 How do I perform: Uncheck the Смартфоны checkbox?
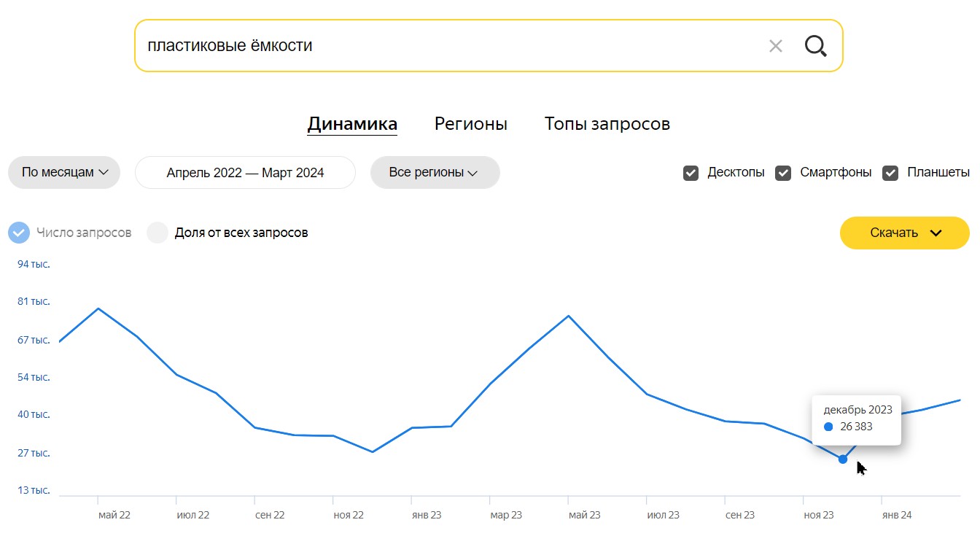click(x=783, y=173)
